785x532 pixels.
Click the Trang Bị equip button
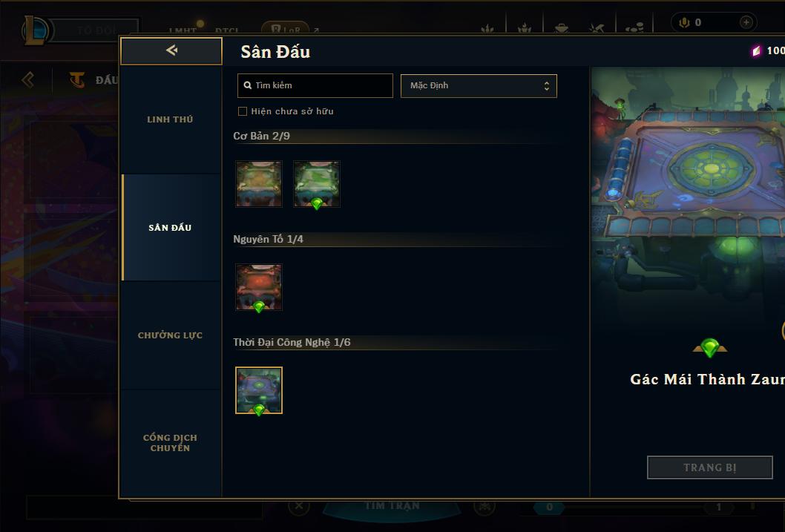[x=709, y=467]
